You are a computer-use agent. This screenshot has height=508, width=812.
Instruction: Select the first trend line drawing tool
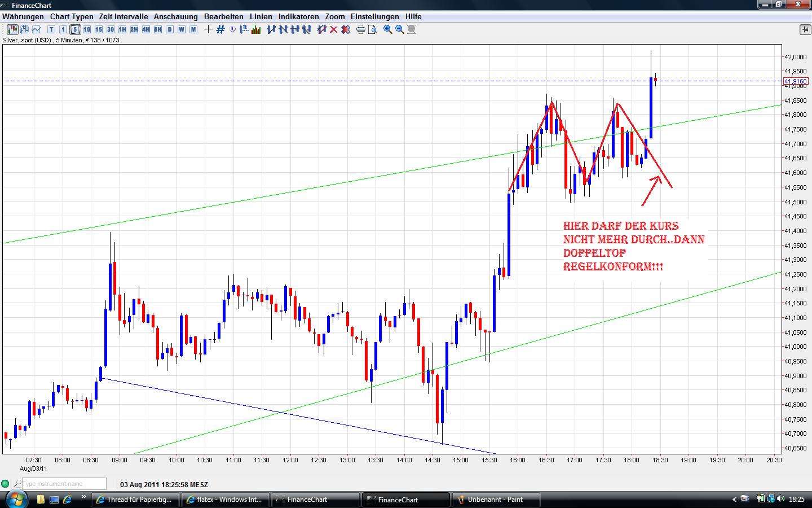point(271,29)
